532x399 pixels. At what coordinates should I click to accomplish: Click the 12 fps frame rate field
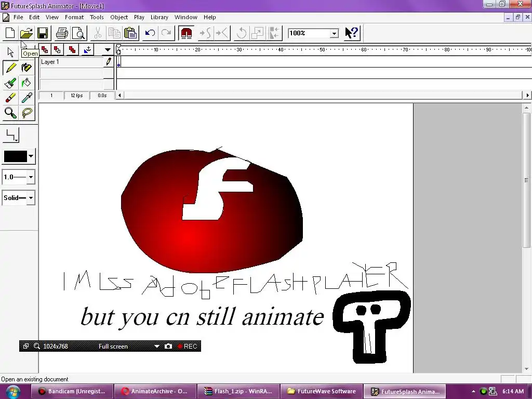pos(77,96)
